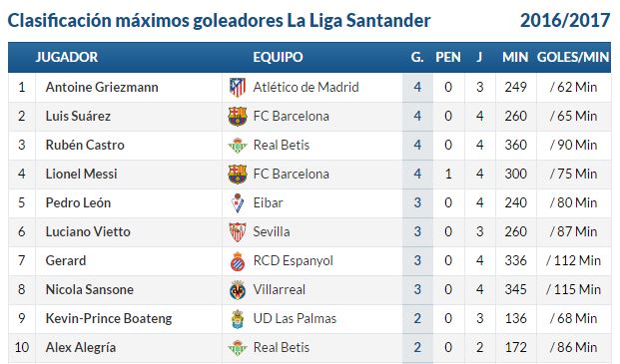Click the MIN column header
Screen dimensions: 620x364
pos(515,57)
